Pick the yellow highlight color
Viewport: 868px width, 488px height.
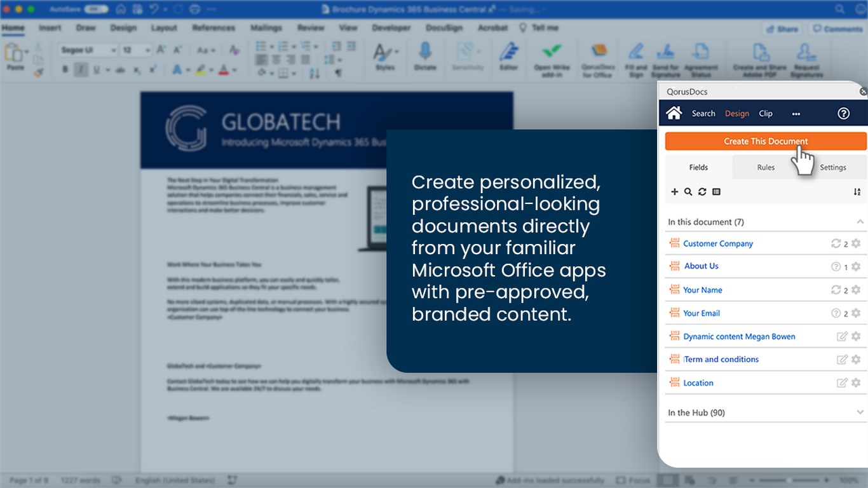pyautogui.click(x=200, y=70)
